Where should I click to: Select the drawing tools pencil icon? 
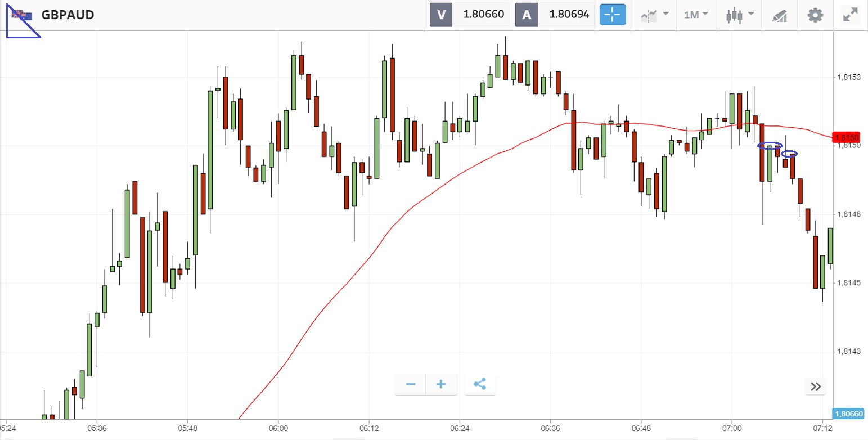[x=779, y=15]
